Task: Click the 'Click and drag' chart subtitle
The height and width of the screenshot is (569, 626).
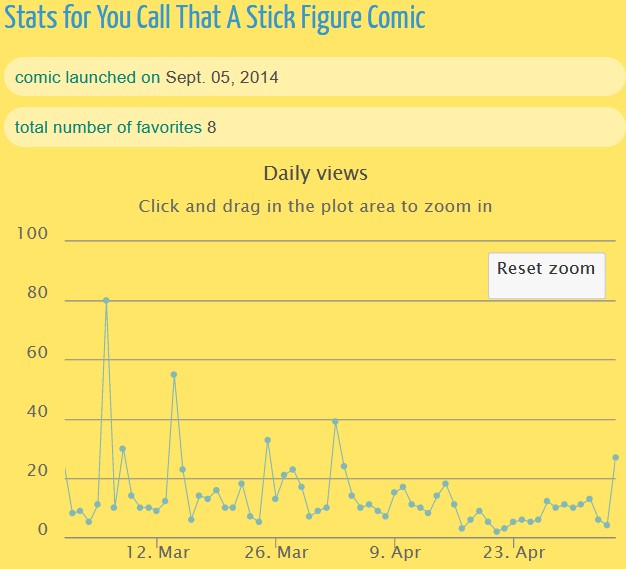Action: click(x=315, y=207)
